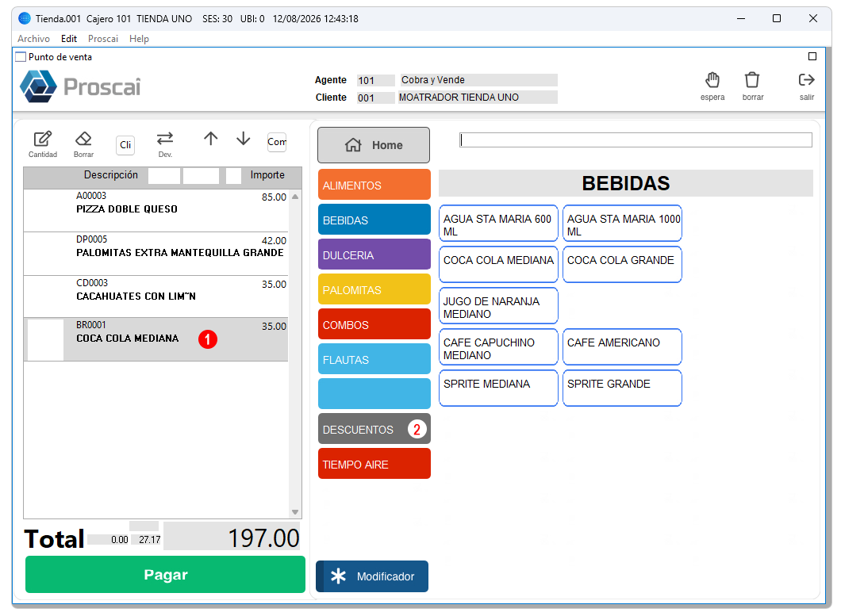Select the ALIMENTOS category
This screenshot has width=841, height=616.
[x=374, y=185]
